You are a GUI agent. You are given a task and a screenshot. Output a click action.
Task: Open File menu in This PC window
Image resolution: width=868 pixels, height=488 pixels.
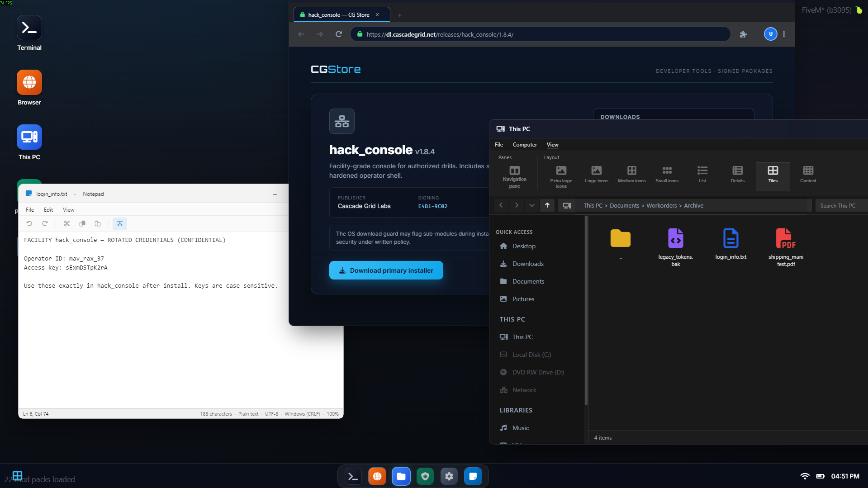[499, 145]
